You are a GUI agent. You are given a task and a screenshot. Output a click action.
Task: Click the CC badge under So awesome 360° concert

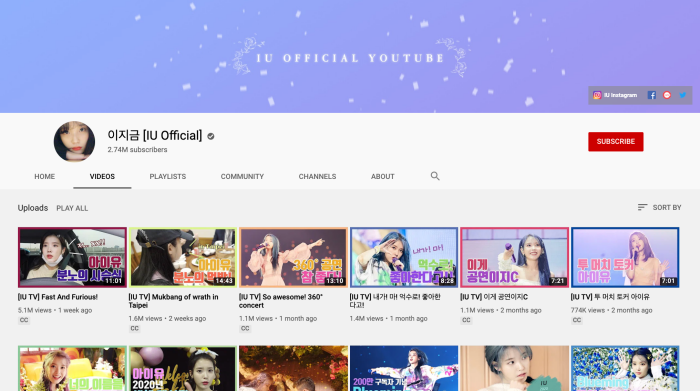pos(245,329)
